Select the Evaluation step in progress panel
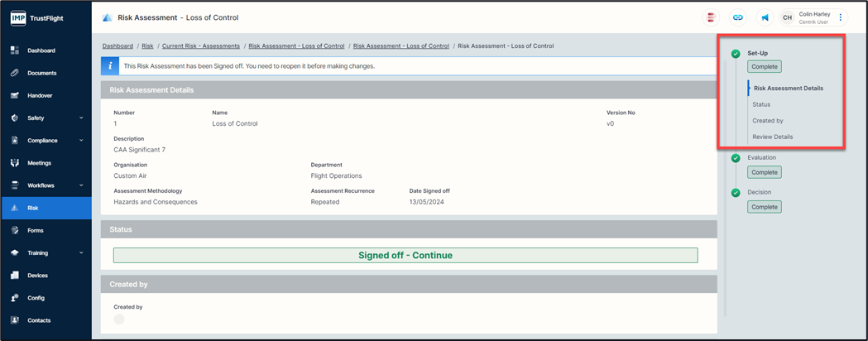Viewport: 868px width, 341px height. click(x=762, y=157)
